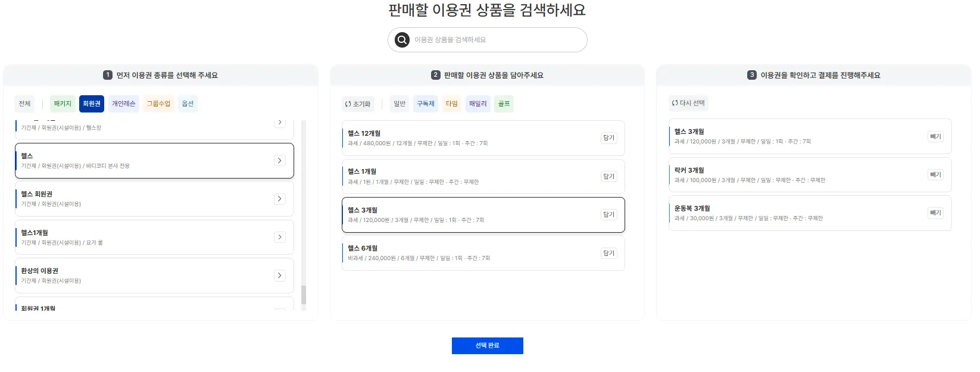The image size is (980, 372).
Task: Enable the 골프 filter
Action: click(504, 104)
